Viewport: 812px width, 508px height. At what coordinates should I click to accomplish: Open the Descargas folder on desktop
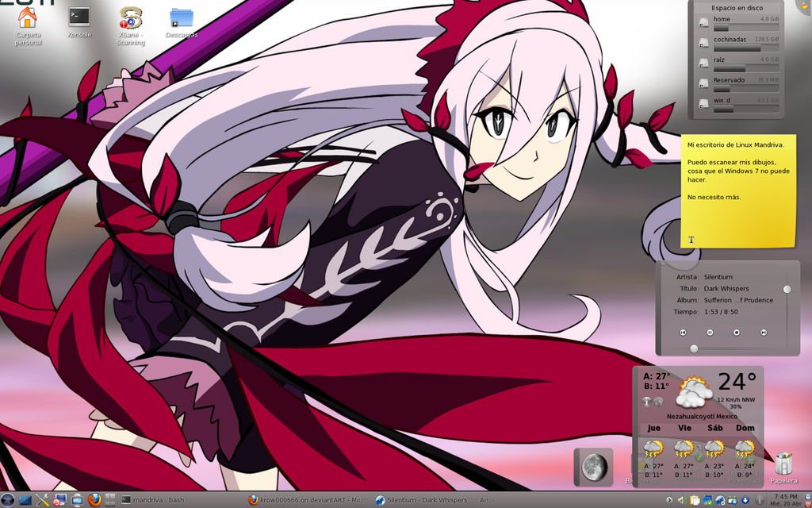point(182,23)
